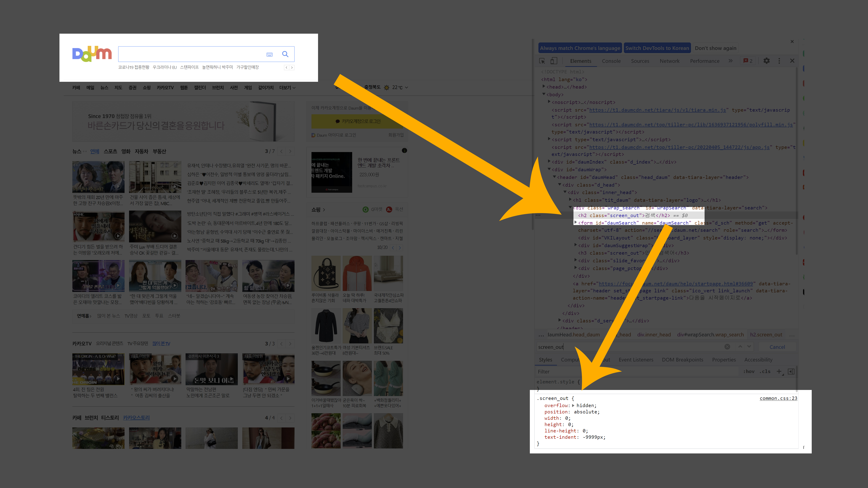The height and width of the screenshot is (488, 868).
Task: Show more DevTools tabs
Action: click(x=731, y=61)
